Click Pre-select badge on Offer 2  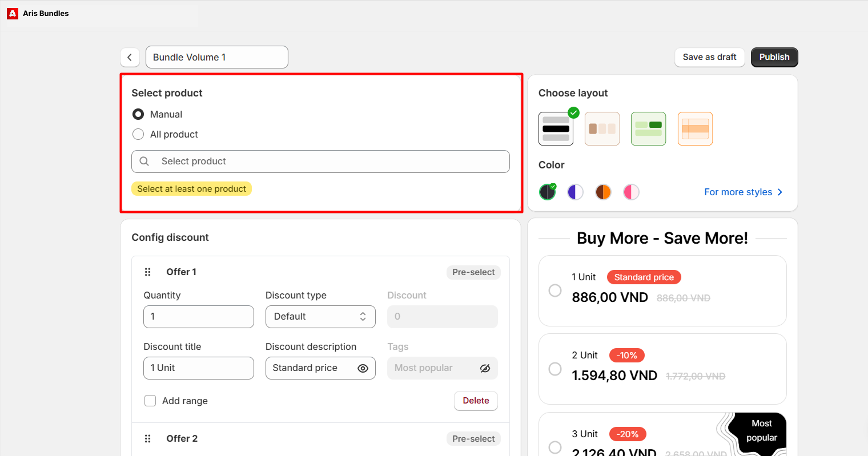coord(473,439)
